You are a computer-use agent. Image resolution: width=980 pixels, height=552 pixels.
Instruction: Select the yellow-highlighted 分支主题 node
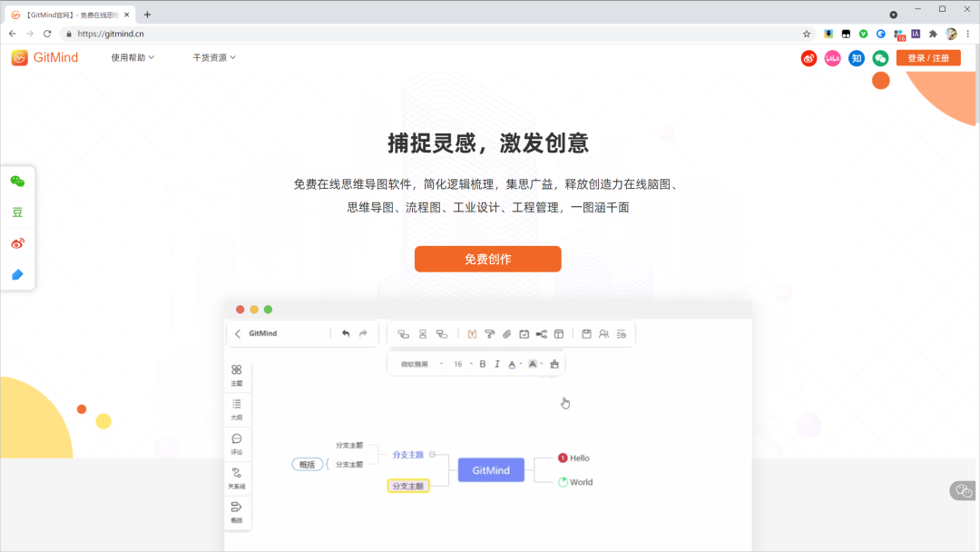coord(408,486)
